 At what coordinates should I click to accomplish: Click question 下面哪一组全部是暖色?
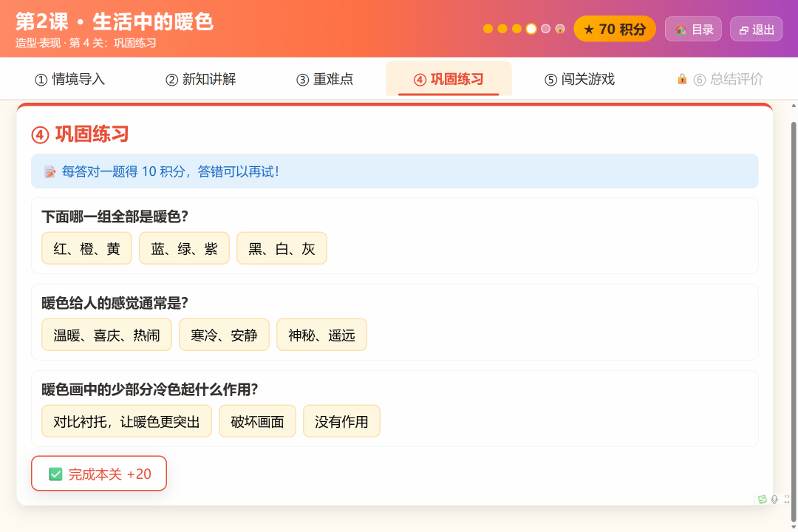pos(115,216)
